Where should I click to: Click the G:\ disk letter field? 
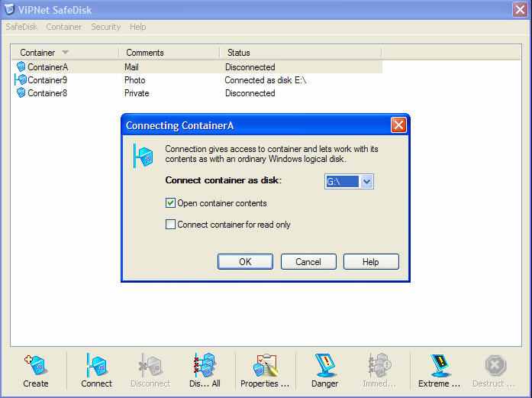(x=342, y=181)
